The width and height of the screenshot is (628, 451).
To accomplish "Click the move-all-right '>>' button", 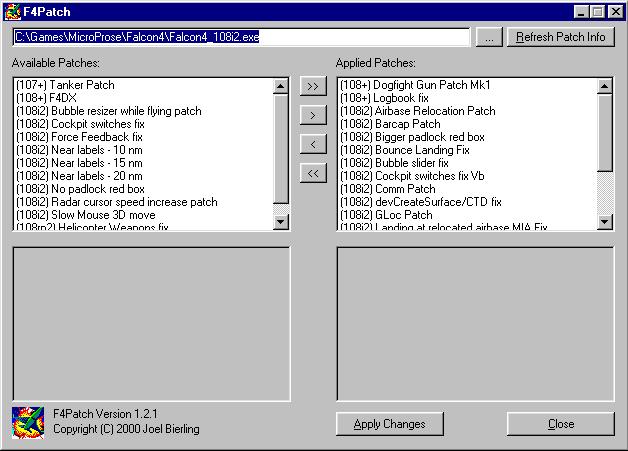I will coord(313,87).
